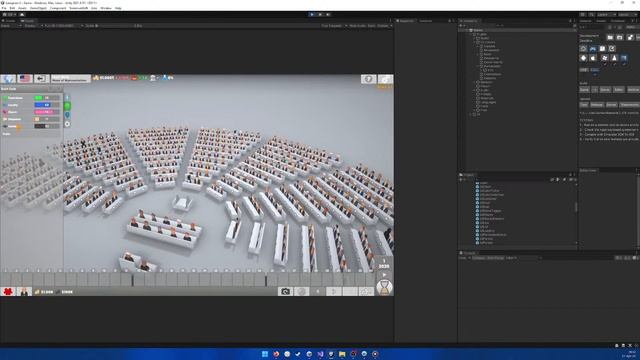The height and width of the screenshot is (360, 640).
Task: Select the Game view tab
Action: coord(28,20)
